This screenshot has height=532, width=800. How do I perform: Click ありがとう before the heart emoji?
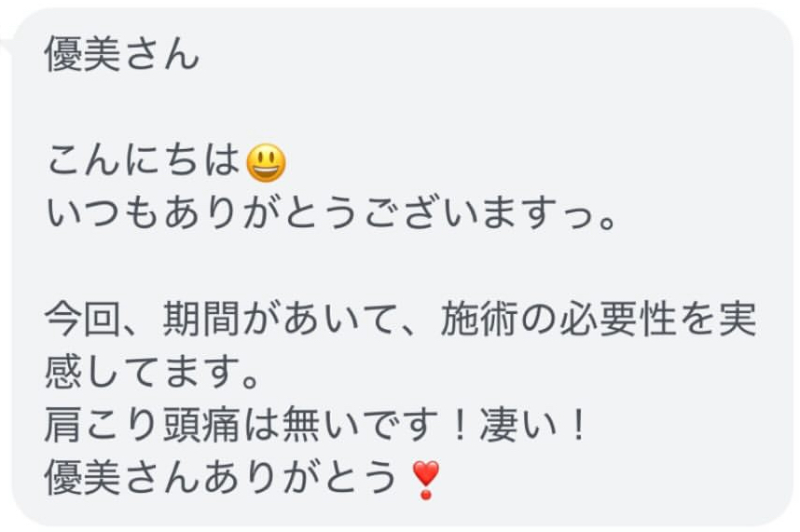pyautogui.click(x=301, y=479)
